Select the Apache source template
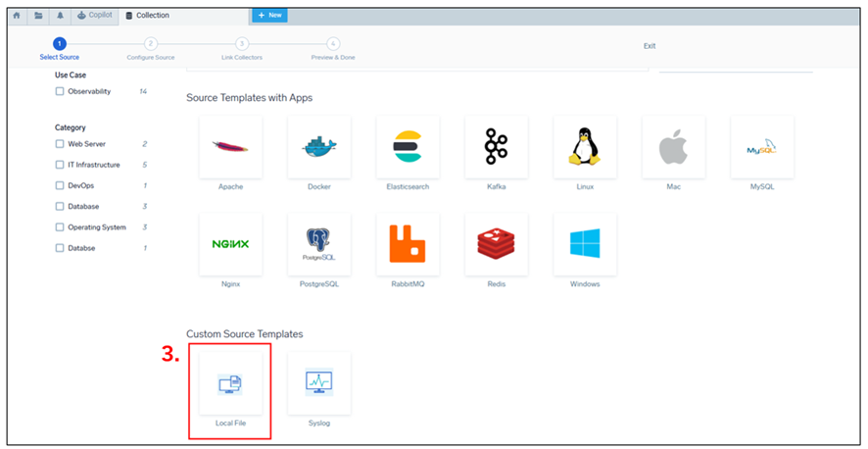 click(230, 147)
